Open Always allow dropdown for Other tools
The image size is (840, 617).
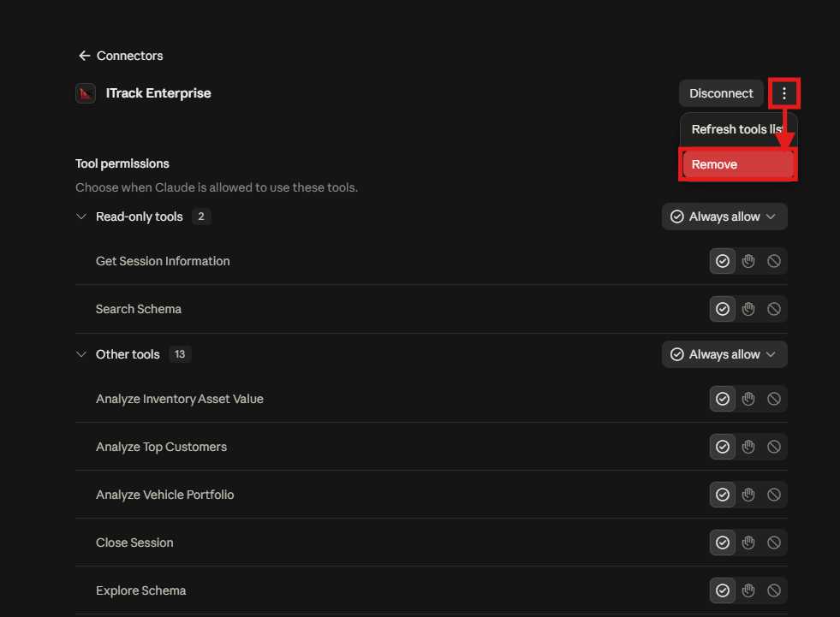tap(724, 354)
